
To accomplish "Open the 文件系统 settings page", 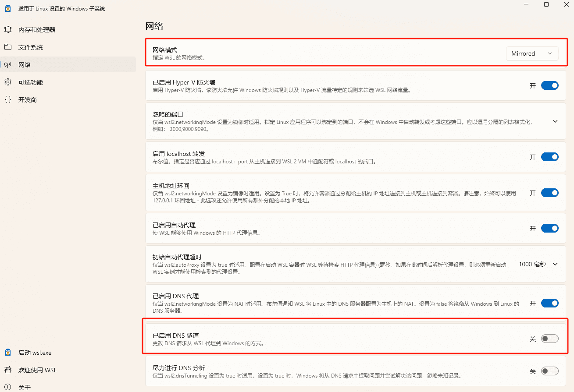I will tap(68, 47).
